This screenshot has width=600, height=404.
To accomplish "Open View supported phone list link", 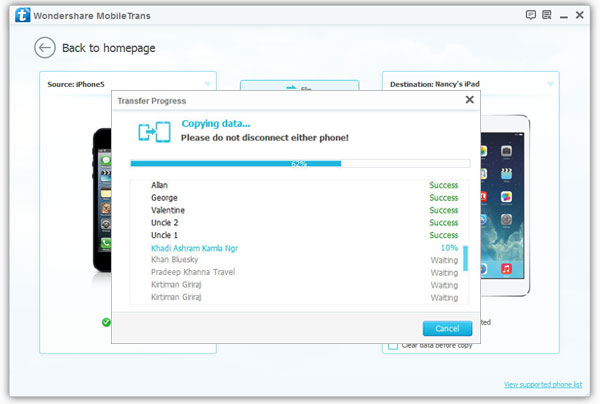I will pyautogui.click(x=543, y=384).
